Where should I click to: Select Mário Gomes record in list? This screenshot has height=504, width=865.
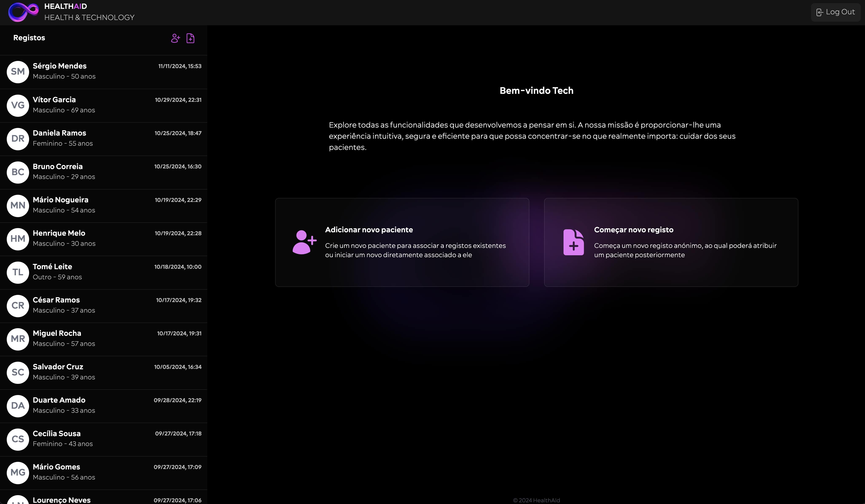(x=103, y=472)
